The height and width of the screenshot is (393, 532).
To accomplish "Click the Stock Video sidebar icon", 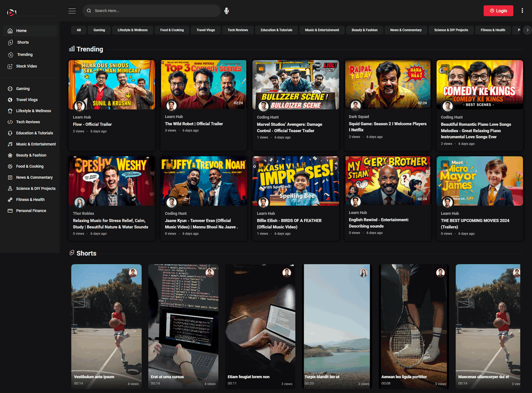I will [10, 67].
